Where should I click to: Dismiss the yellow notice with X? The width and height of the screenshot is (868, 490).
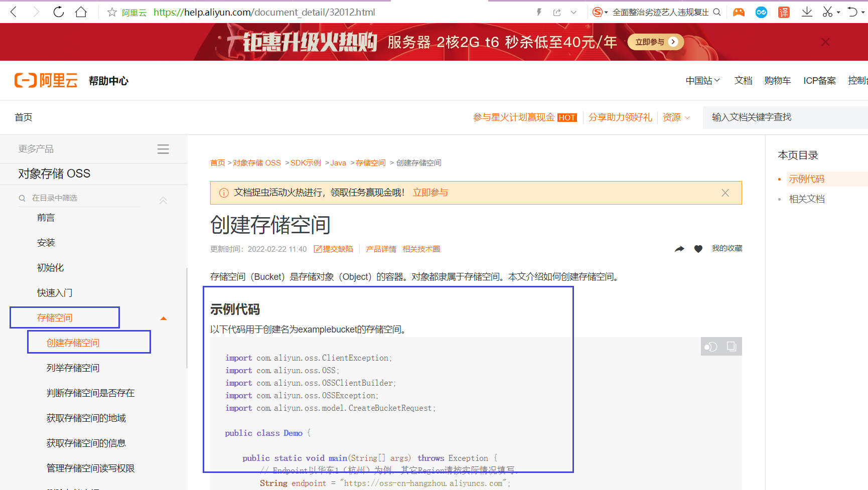pos(725,193)
